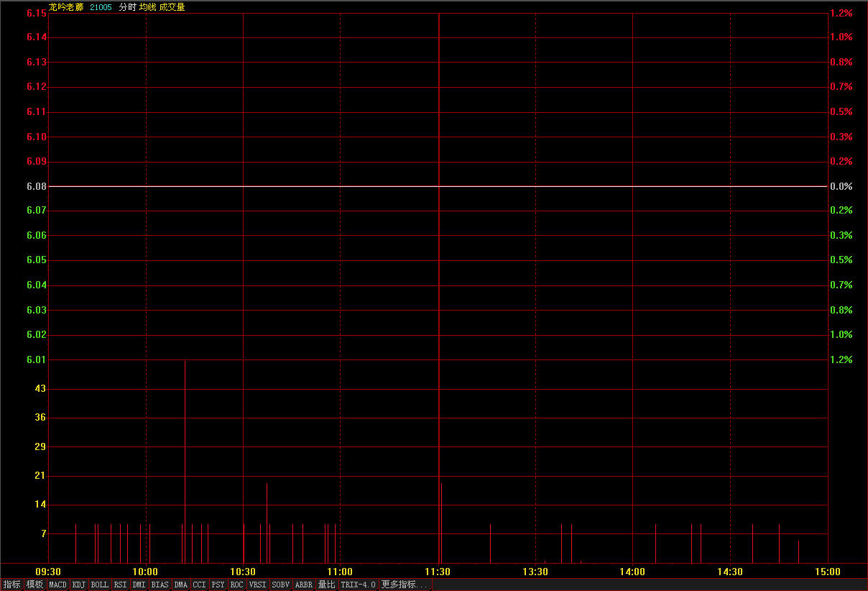Select the TRIX-4.0 indicator tab

point(359,585)
